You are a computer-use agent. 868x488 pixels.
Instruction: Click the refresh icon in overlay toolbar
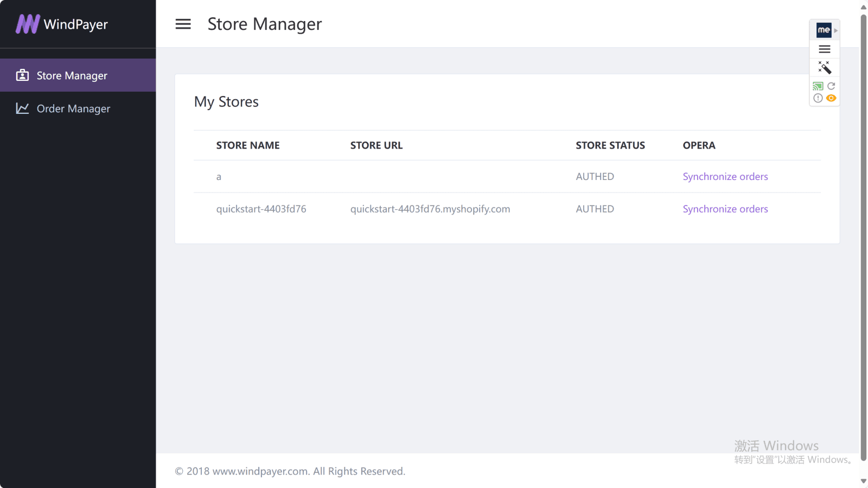click(x=831, y=86)
